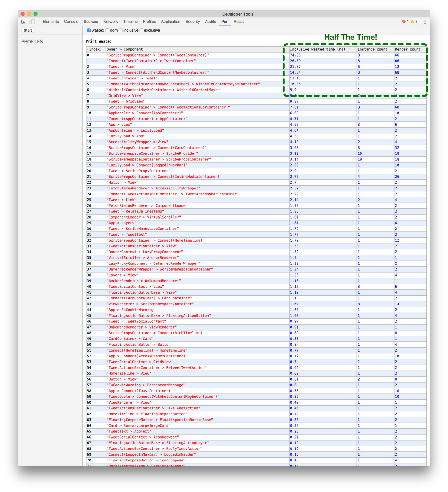Select row "ScribePropsContainer > Connect(TweetContainer)"
448x492 pixels.
point(256,55)
